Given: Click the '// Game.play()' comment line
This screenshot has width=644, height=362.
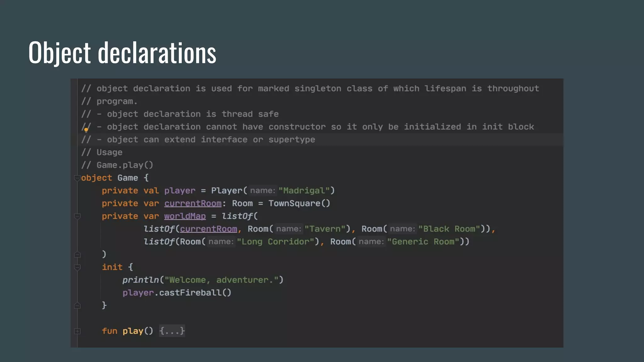Looking at the screenshot, I should (x=117, y=165).
